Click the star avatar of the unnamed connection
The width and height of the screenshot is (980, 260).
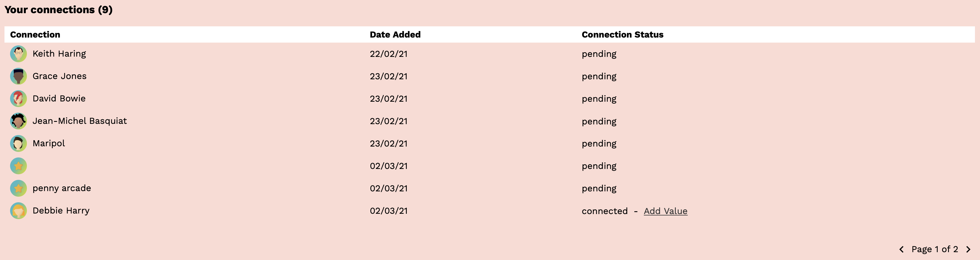pos(18,166)
